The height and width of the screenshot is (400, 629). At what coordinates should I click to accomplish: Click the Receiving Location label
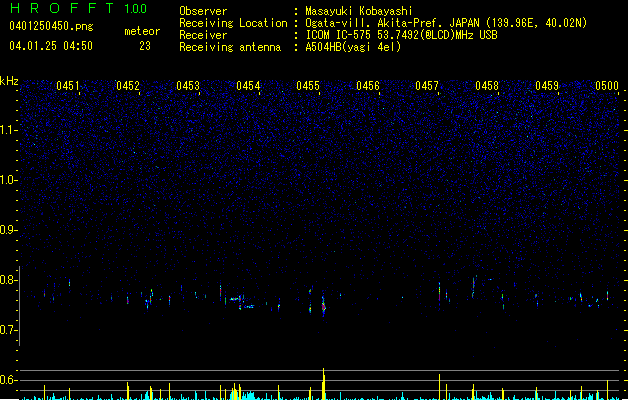(233, 23)
